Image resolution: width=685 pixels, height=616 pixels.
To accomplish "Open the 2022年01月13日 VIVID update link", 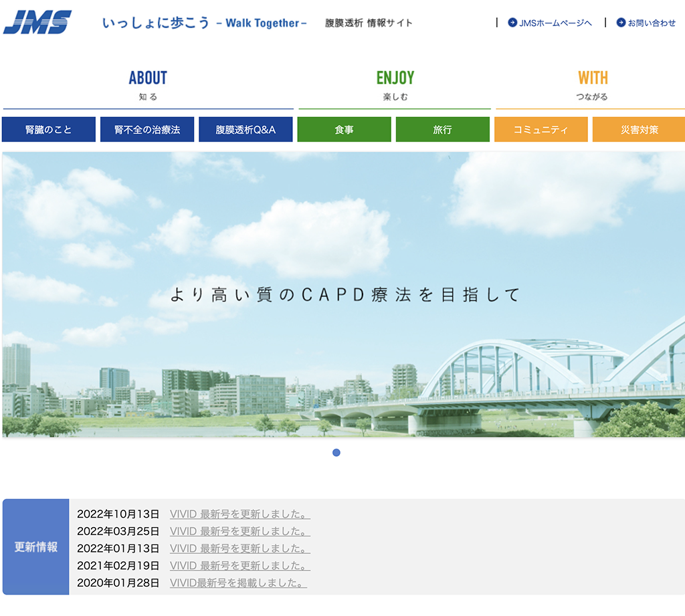I will pos(239,548).
